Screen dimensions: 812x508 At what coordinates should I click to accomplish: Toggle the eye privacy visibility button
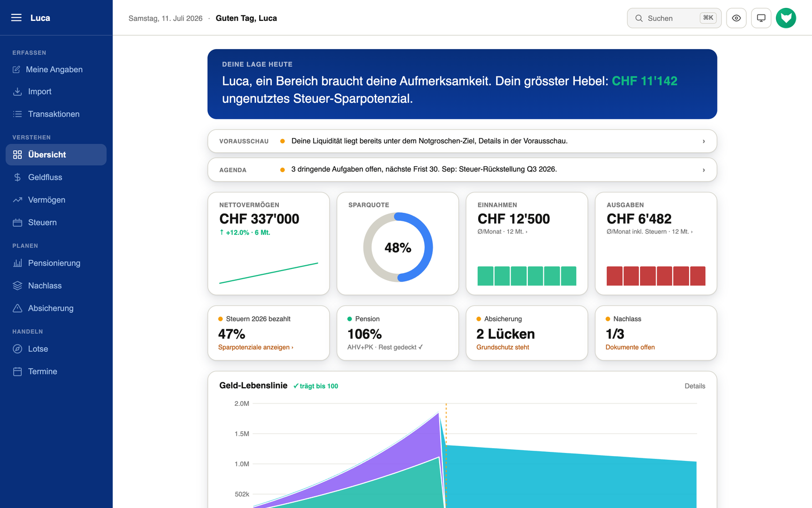click(736, 18)
